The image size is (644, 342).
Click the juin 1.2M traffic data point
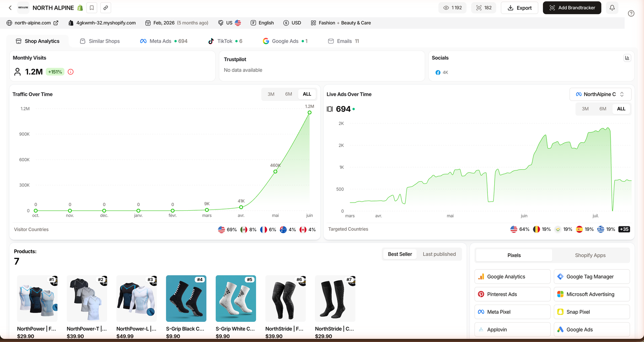click(310, 112)
